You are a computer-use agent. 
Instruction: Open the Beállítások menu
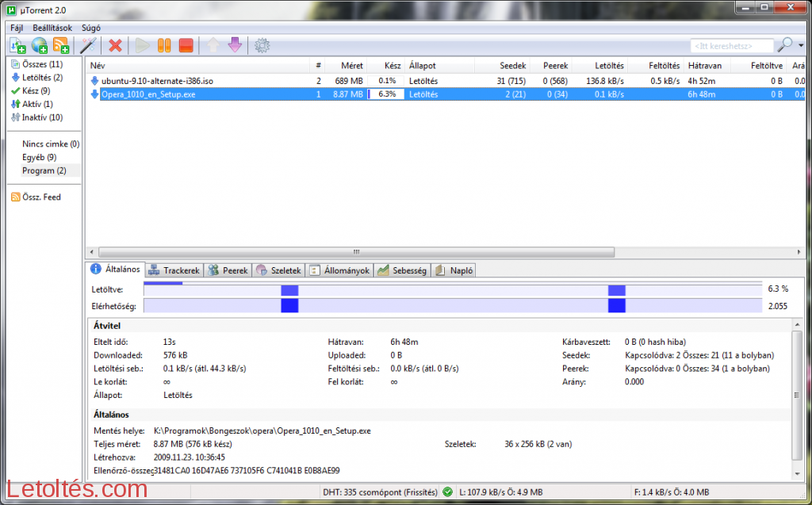tap(52, 28)
